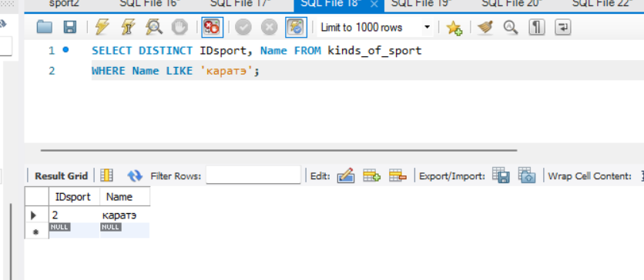Export recordset with the grid disk icon
644x280 pixels.
point(501,175)
